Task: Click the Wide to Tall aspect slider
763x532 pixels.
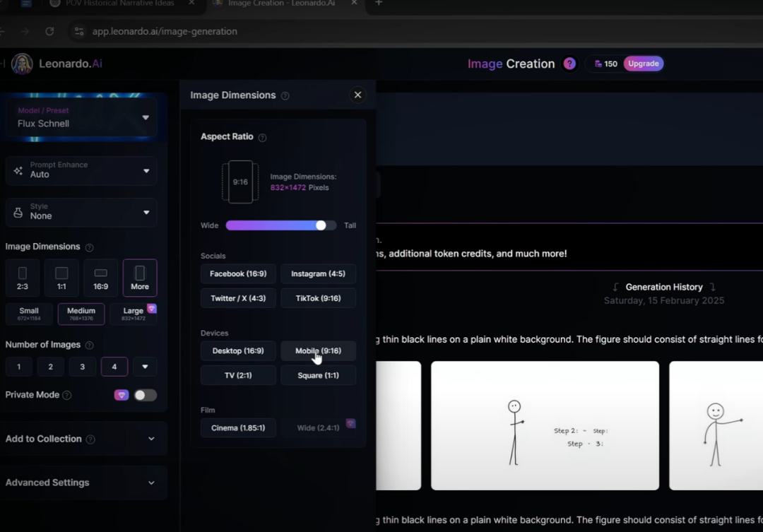Action: pyautogui.click(x=280, y=225)
